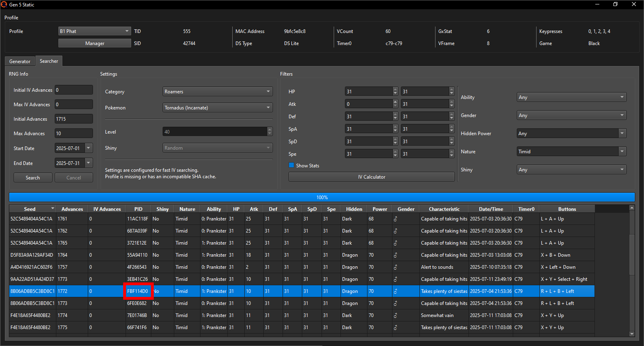This screenshot has height=346, width=644.
Task: Click the Atk minimum IV spinner arrows
Action: point(395,104)
